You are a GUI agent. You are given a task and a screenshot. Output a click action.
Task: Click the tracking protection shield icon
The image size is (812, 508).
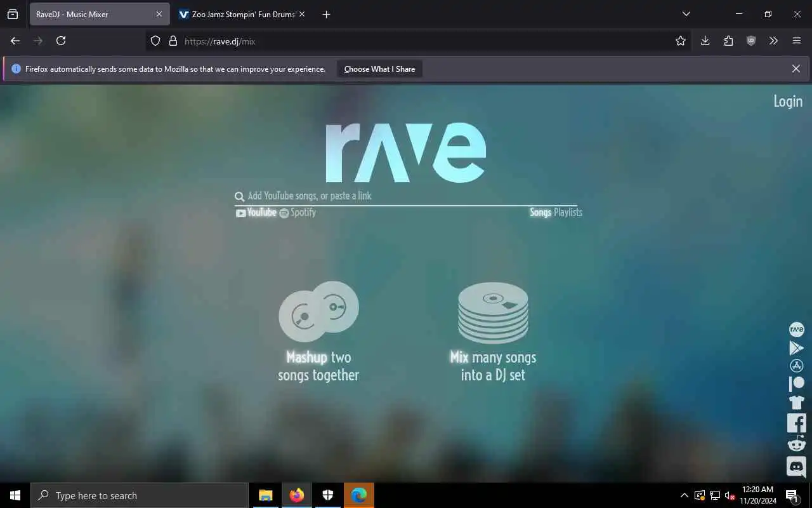[155, 41]
